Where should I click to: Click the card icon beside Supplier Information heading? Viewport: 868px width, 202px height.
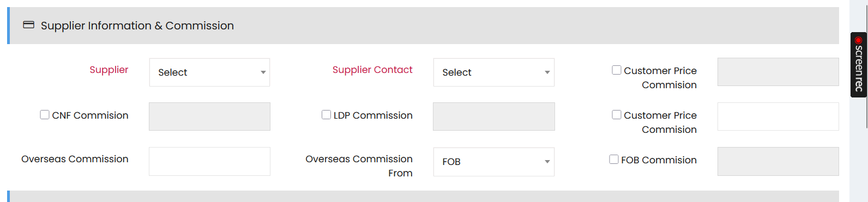coord(28,25)
